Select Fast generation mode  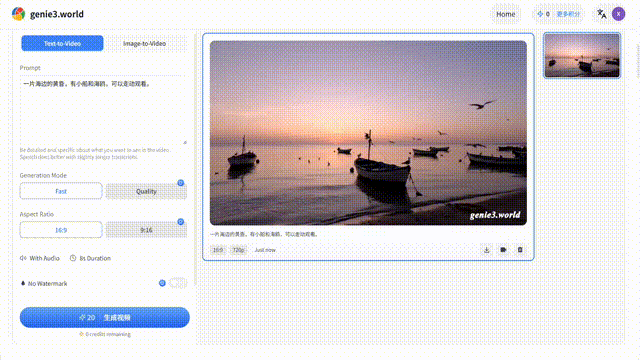pos(61,191)
